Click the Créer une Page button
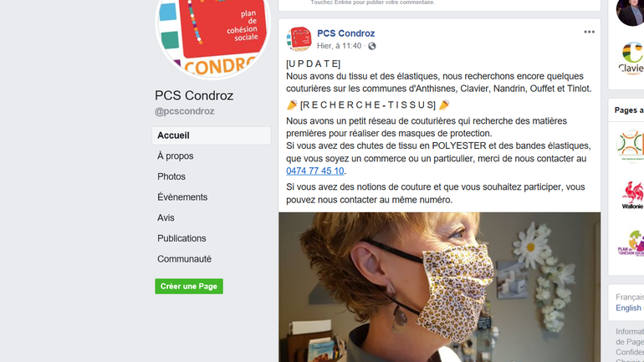 point(189,287)
